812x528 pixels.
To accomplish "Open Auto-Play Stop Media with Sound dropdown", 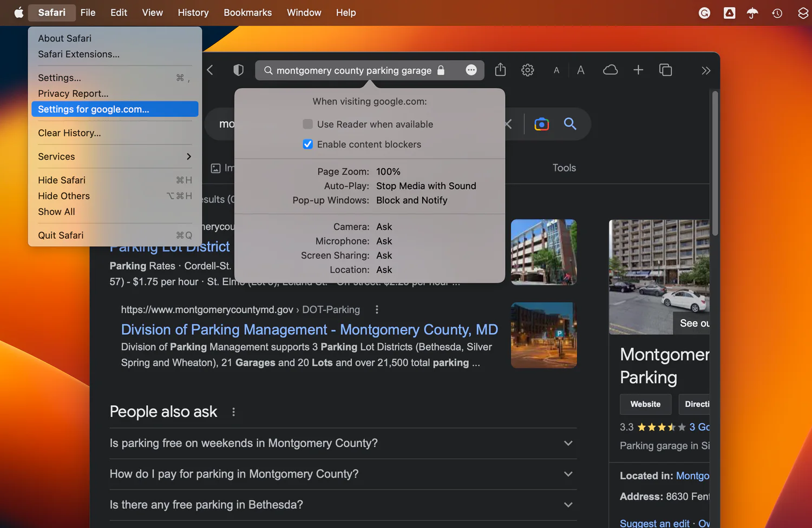I will [x=426, y=186].
